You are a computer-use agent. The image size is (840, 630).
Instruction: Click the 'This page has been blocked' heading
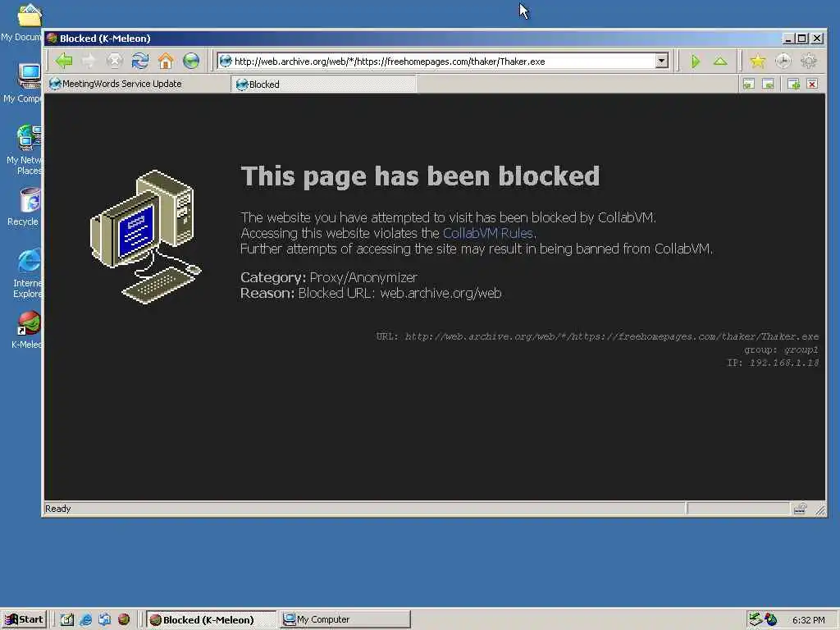[420, 176]
